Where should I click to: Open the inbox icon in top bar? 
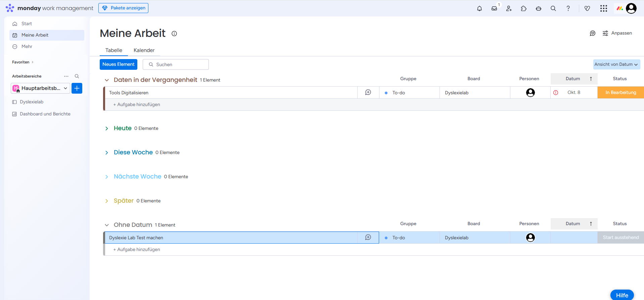[x=494, y=8]
